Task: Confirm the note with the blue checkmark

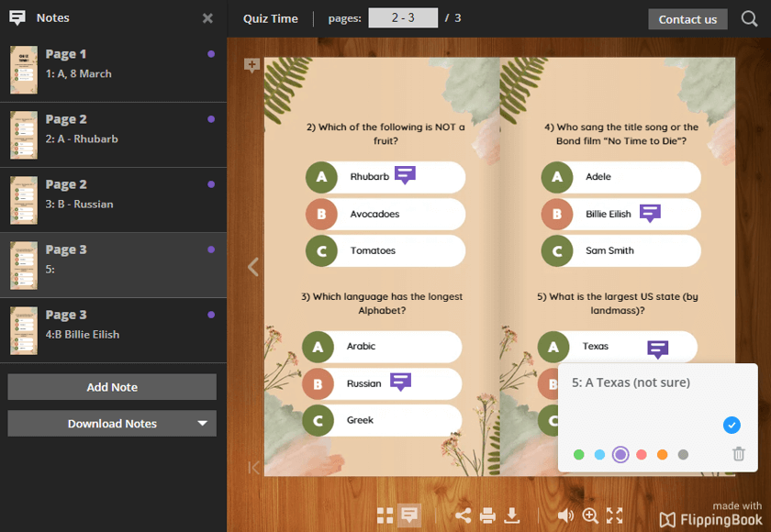Action: [732, 425]
